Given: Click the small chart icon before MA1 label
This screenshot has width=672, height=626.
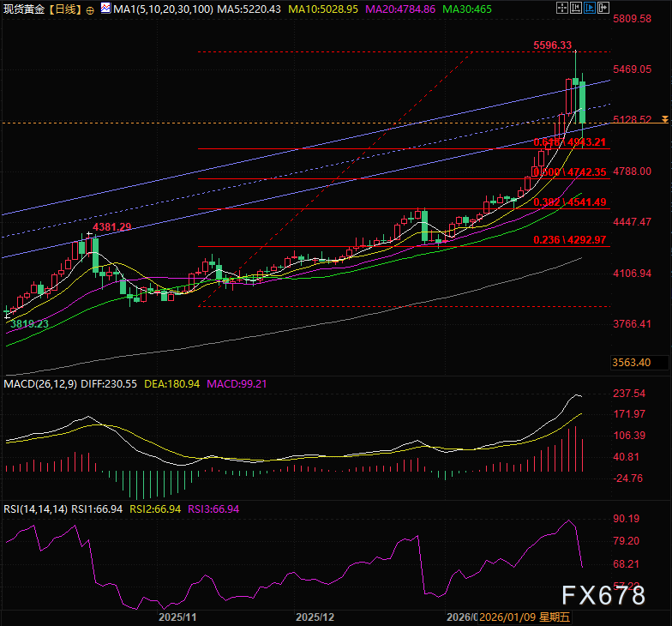Looking at the screenshot, I should point(105,9).
